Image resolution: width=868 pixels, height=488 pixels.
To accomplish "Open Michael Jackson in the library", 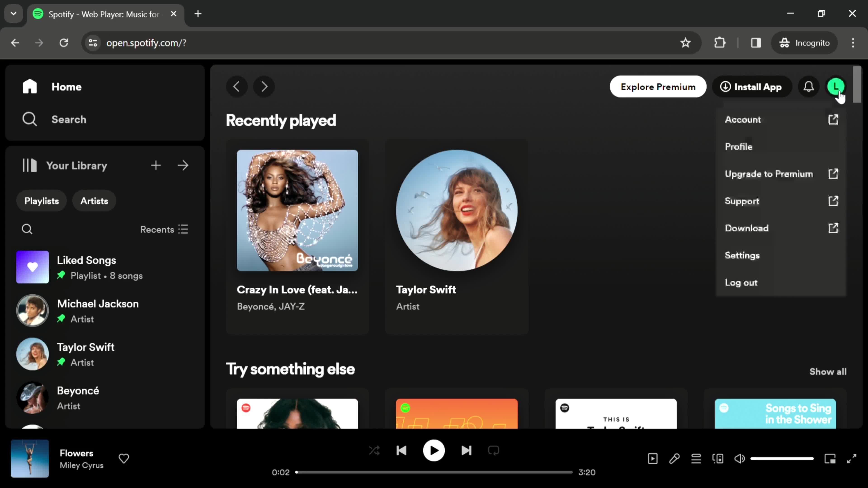I will [105, 310].
